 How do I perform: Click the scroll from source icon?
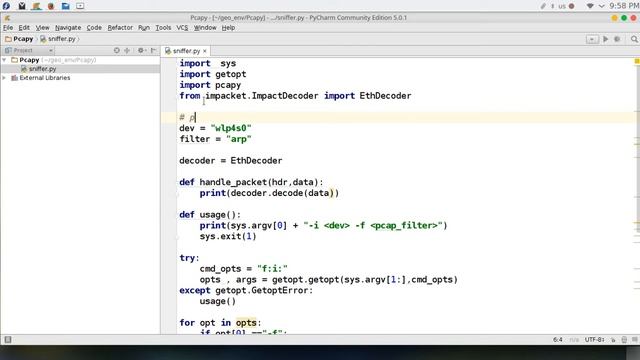(117, 51)
